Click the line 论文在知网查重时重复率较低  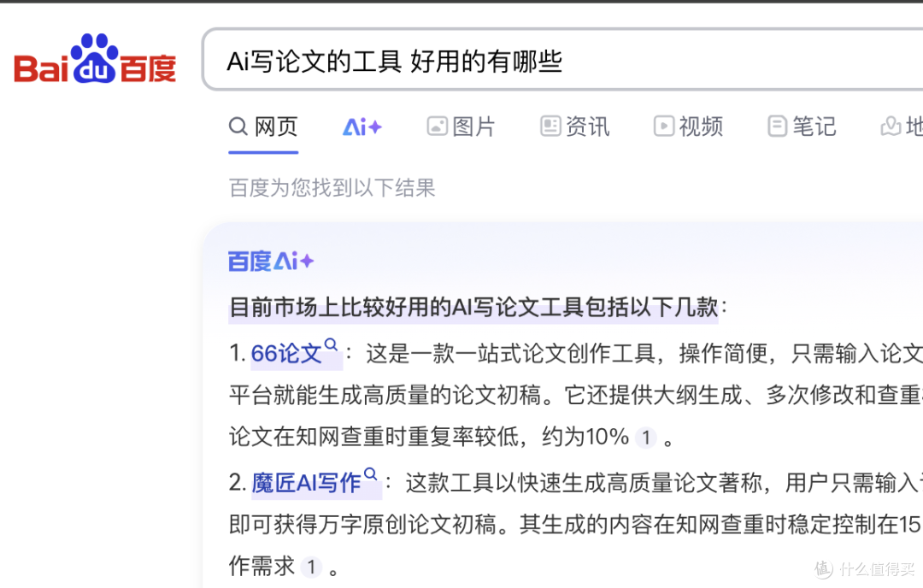pos(374,437)
